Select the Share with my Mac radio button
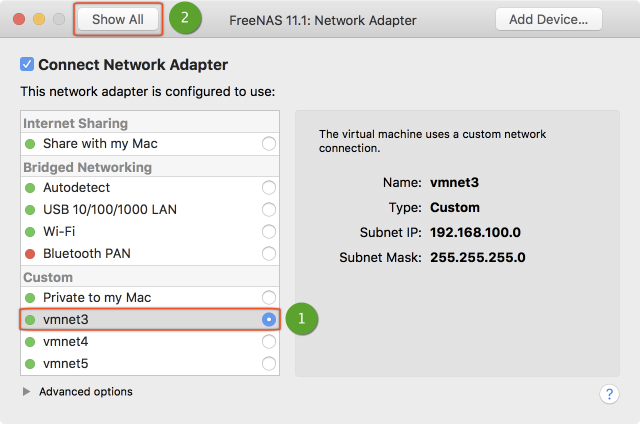Image resolution: width=640 pixels, height=424 pixels. (268, 144)
